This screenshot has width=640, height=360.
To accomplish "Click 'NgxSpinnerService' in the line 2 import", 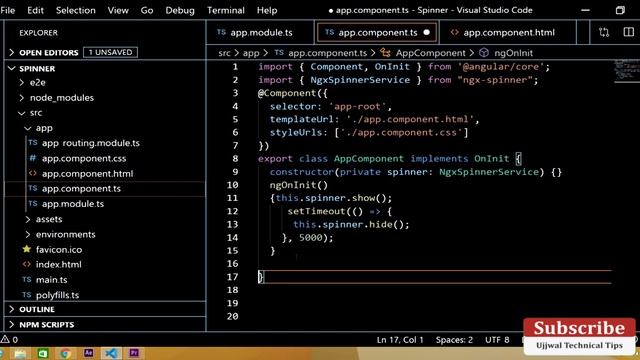I will pos(360,80).
